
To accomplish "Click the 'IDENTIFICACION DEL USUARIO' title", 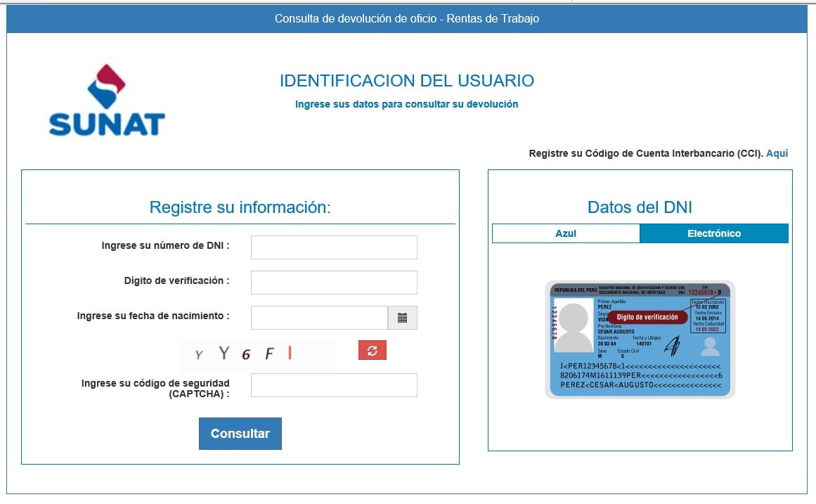I will click(x=406, y=81).
